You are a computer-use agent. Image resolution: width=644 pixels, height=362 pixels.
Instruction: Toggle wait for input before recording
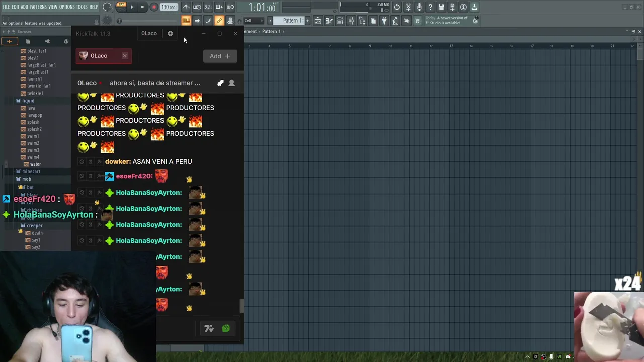tap(197, 7)
